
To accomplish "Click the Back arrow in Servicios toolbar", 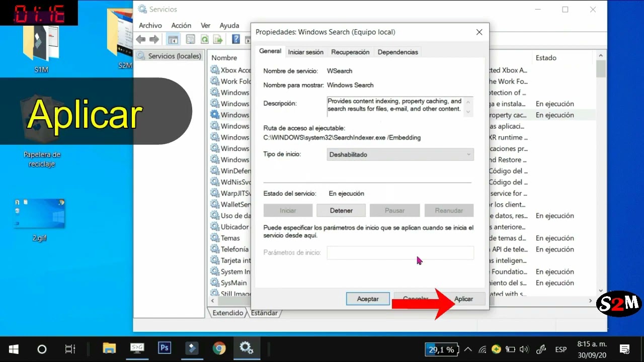I will [141, 39].
